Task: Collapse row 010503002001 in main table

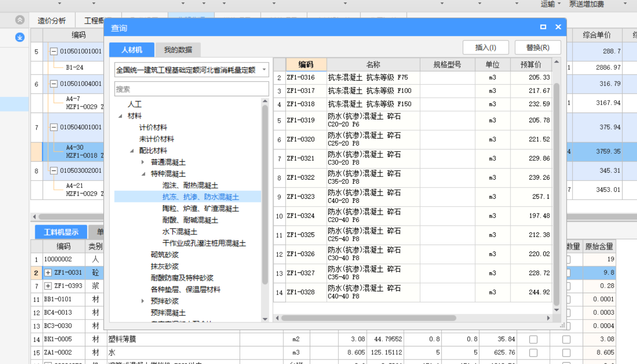Action: tap(54, 170)
